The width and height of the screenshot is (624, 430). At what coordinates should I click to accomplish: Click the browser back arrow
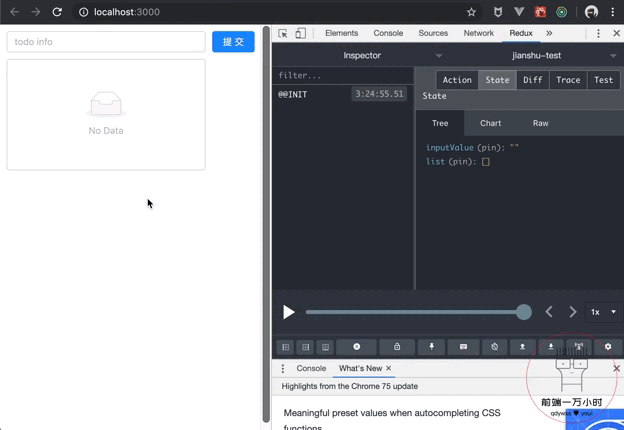click(15, 12)
